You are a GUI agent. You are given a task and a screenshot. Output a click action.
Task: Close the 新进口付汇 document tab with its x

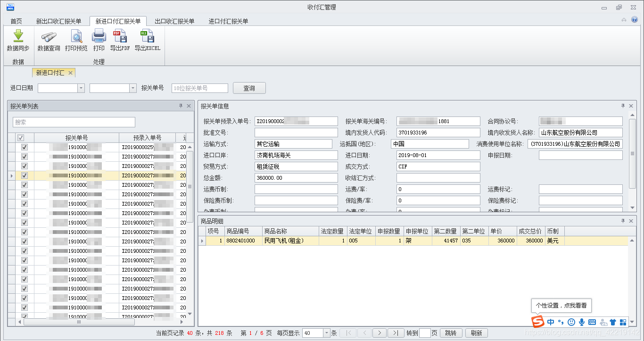pos(70,73)
